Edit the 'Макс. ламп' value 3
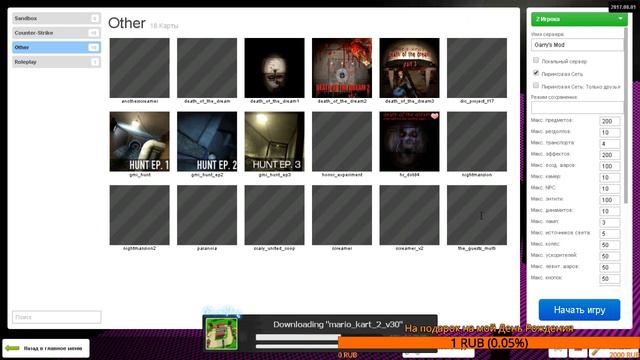The image size is (640, 360). click(610, 222)
